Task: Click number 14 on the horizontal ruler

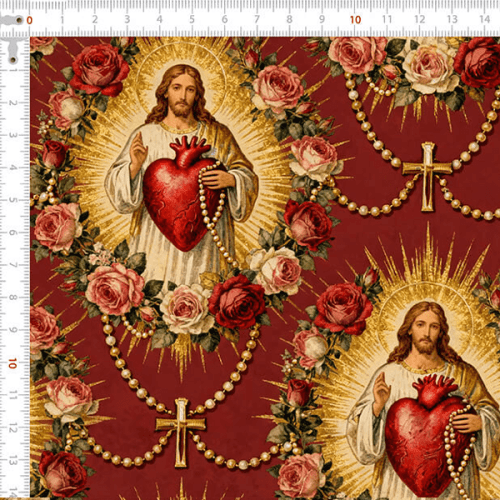Action: tap(485, 19)
